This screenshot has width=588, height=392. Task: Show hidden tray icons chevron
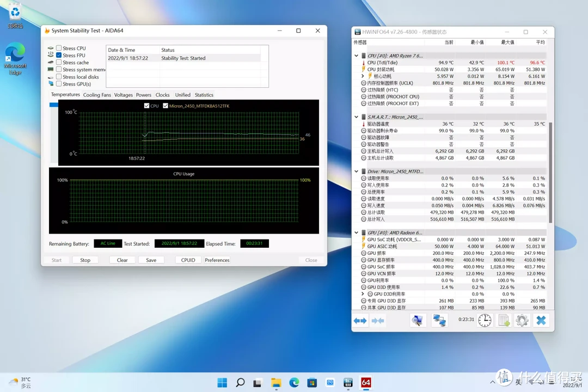pyautogui.click(x=492, y=382)
